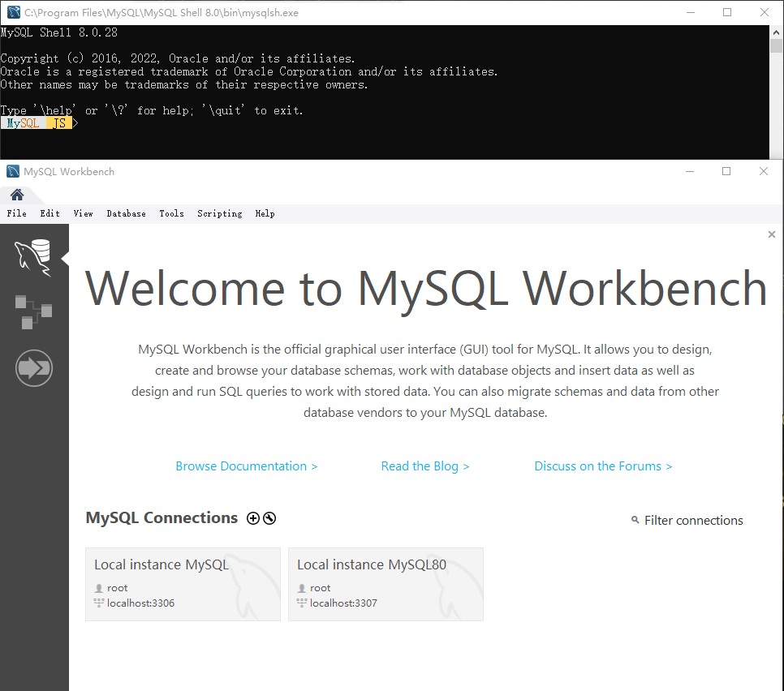This screenshot has height=691, width=784.
Task: Open the Edit menu
Action: click(50, 213)
